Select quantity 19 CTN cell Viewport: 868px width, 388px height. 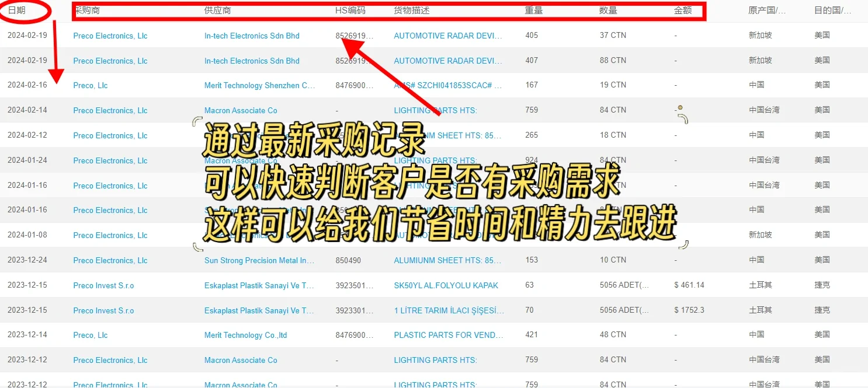click(x=613, y=85)
